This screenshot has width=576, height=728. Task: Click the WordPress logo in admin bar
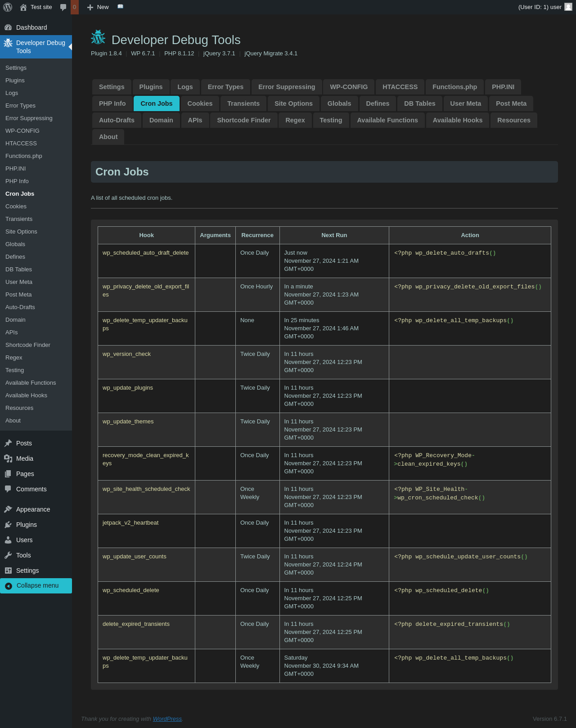pyautogui.click(x=8, y=7)
